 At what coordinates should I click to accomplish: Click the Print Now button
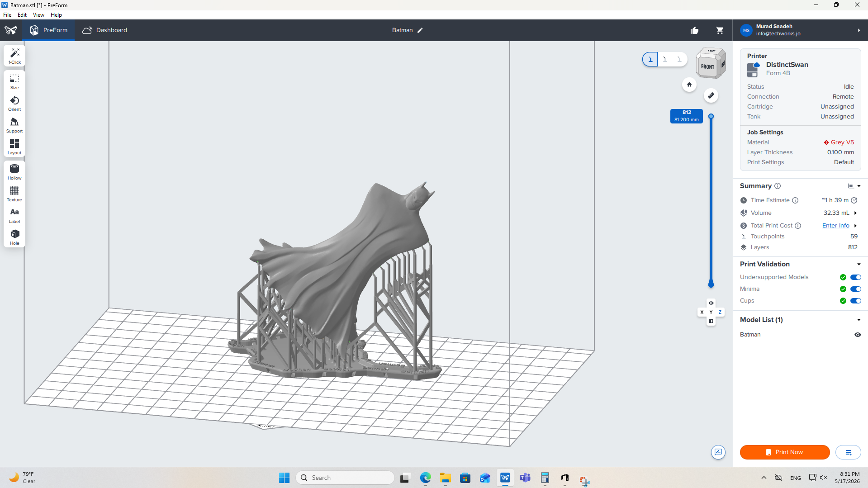pos(785,452)
